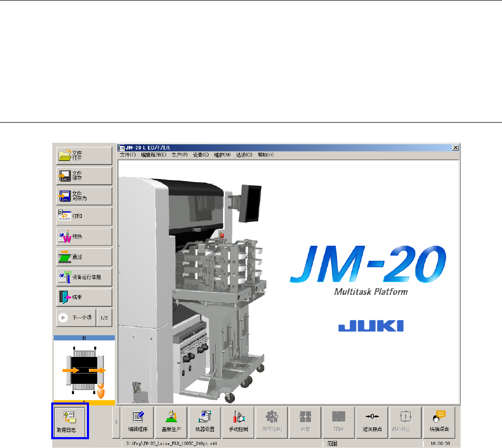The width and height of the screenshot is (502, 448).
Task: Open the 帮助(H) menu
Action: coord(265,155)
